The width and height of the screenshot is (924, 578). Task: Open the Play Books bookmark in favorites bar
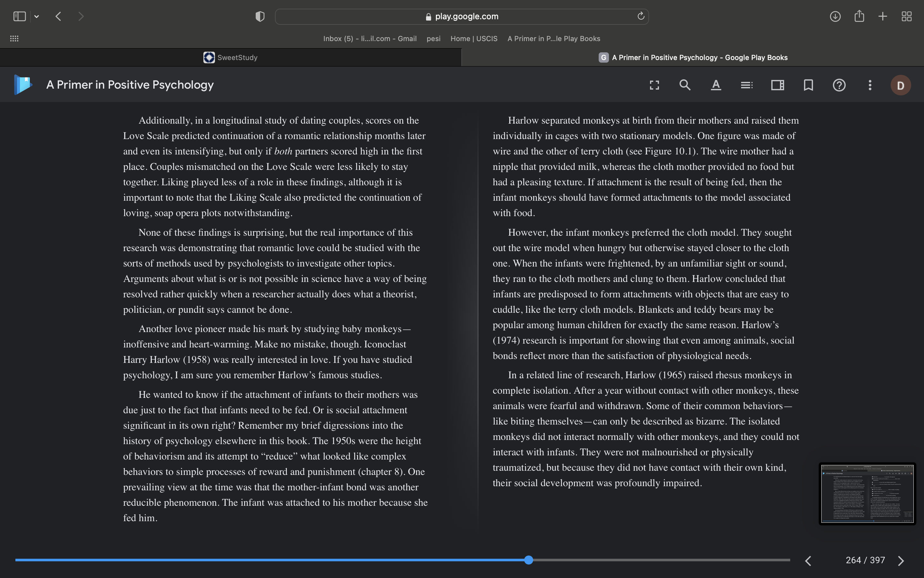tap(554, 39)
